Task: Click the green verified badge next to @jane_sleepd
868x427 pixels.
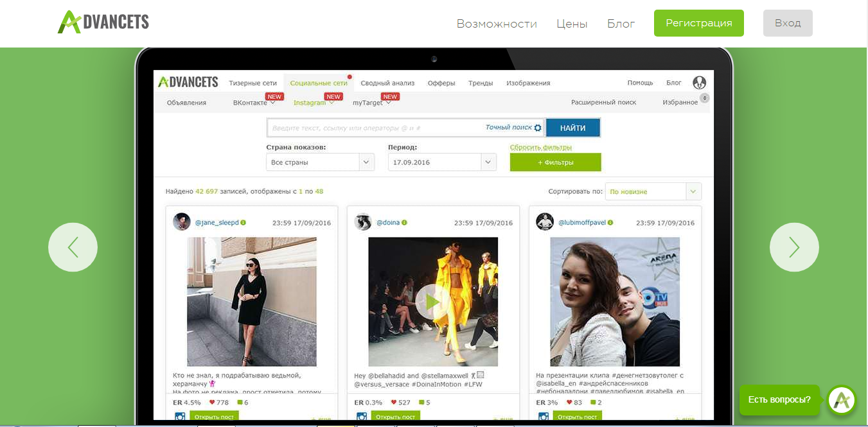Action: [244, 223]
